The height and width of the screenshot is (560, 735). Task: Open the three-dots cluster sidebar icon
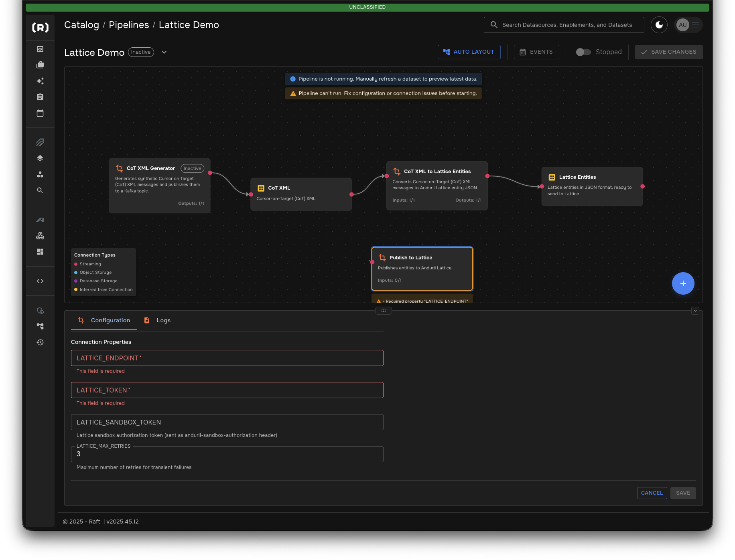pos(40,174)
